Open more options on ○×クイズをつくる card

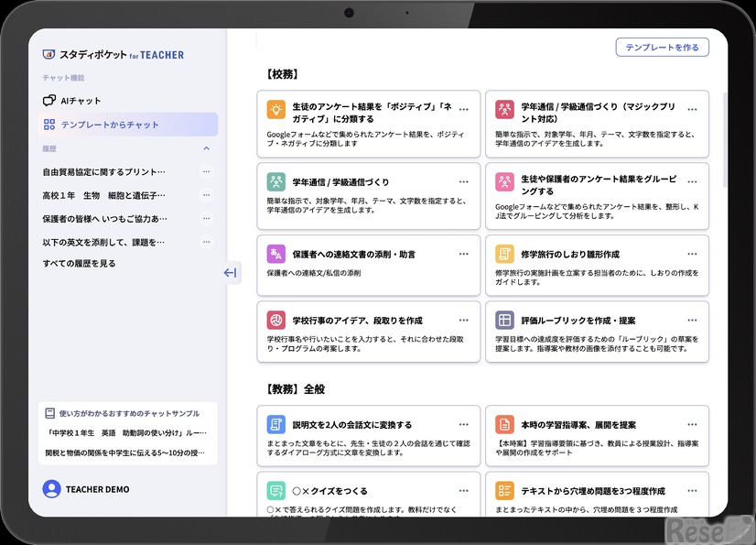(x=464, y=491)
